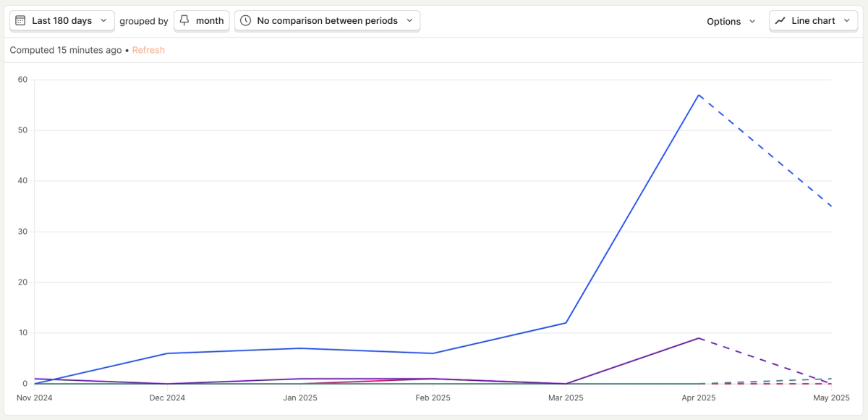The height and width of the screenshot is (420, 868).
Task: Select the Dec 2024 x-axis label
Action: [x=167, y=398]
